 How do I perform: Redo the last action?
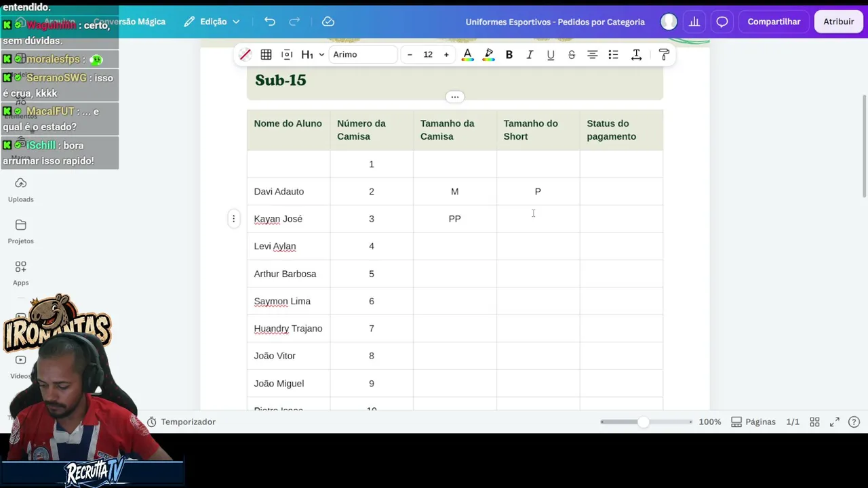click(x=294, y=22)
